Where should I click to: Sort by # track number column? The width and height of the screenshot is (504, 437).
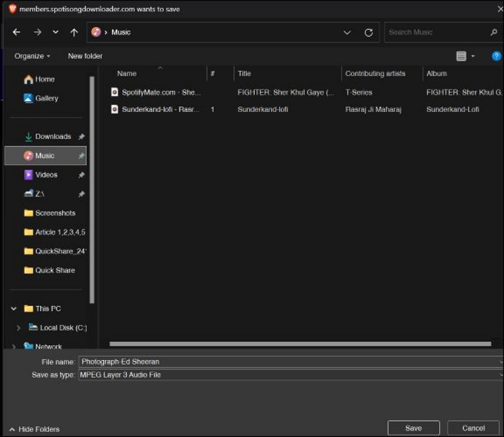coord(212,74)
